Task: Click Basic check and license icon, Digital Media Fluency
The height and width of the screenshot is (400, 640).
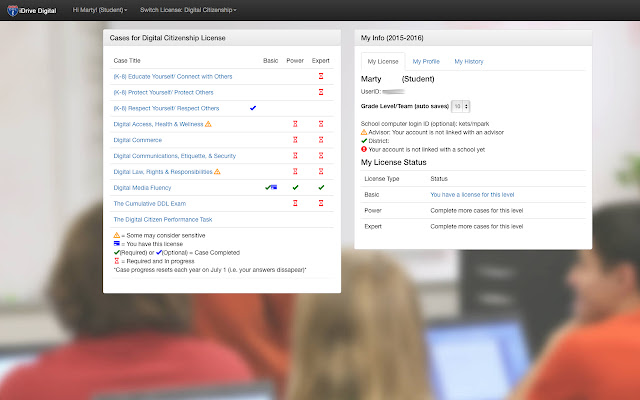Action: point(271,187)
